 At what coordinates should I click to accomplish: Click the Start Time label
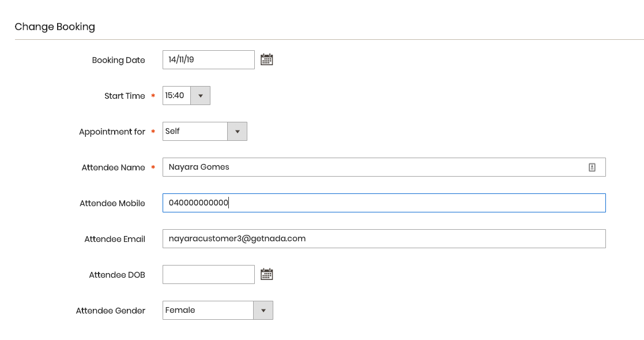tap(125, 96)
